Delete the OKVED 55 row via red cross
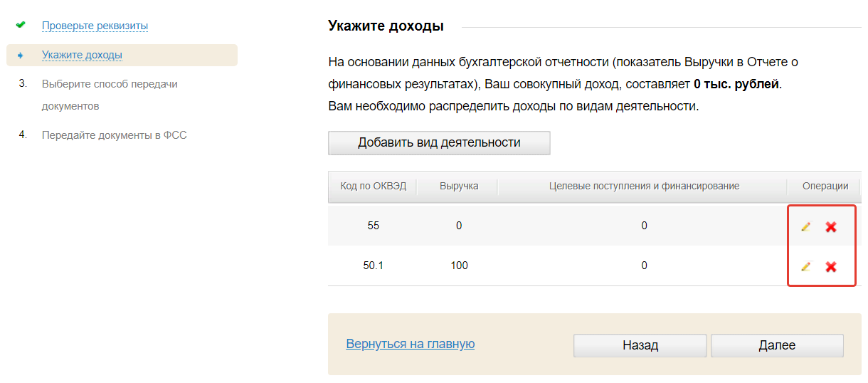Viewport: 868px width, 383px height. pyautogui.click(x=830, y=226)
